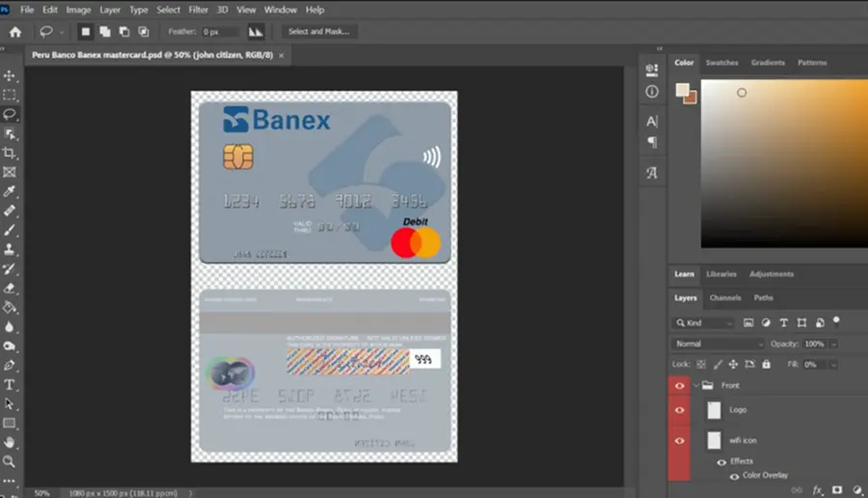
Task: Collapse the Front group folder
Action: (696, 385)
